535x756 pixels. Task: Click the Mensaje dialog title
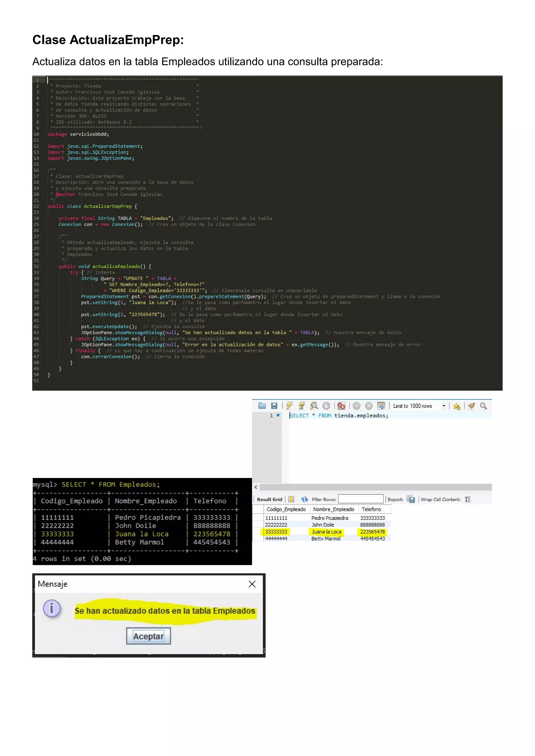tap(53, 584)
